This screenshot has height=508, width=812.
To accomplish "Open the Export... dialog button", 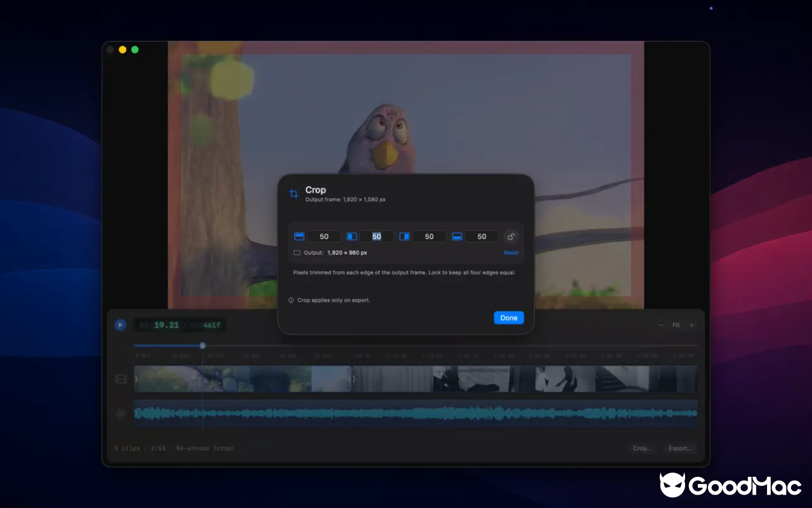I will [680, 448].
